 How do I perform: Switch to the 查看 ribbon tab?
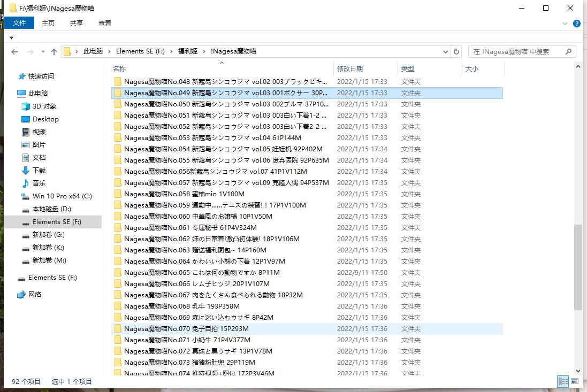105,23
